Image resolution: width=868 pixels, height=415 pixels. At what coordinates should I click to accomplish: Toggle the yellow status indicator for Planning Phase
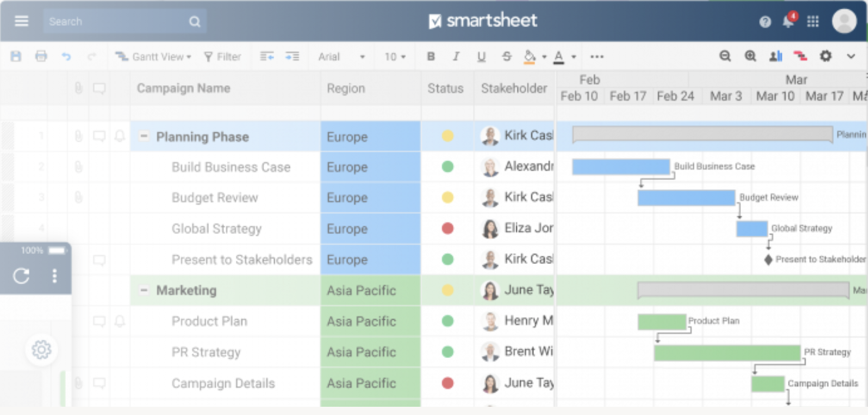point(447,136)
